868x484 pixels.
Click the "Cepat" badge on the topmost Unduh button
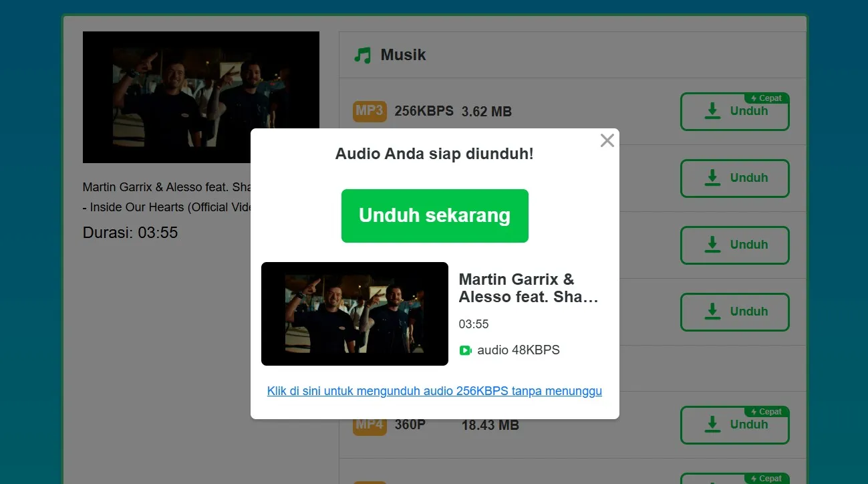click(766, 98)
